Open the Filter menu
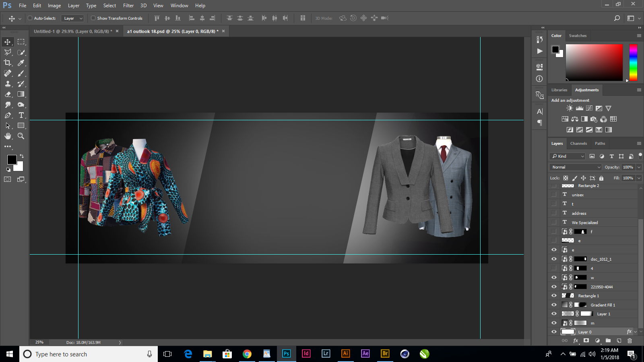 pos(128,6)
